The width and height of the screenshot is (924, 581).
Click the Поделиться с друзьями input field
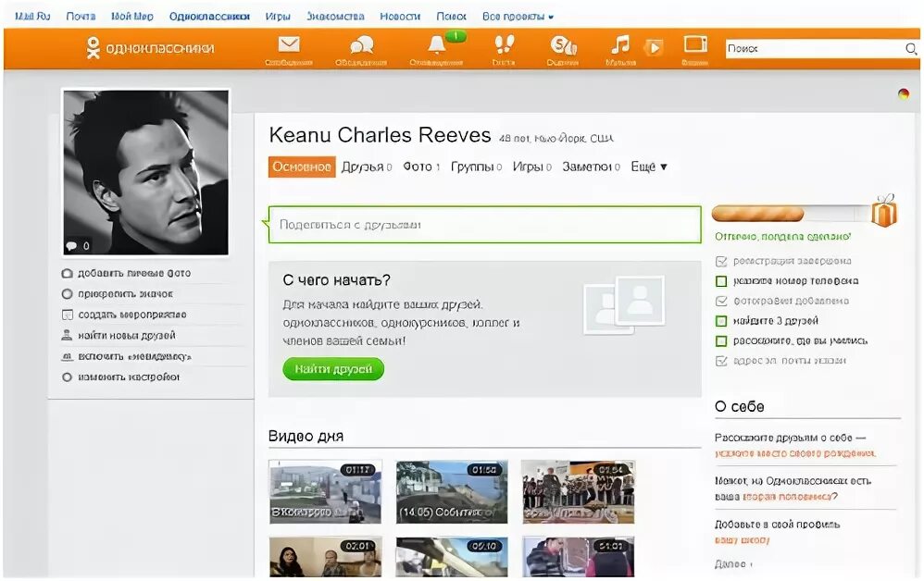(x=485, y=224)
